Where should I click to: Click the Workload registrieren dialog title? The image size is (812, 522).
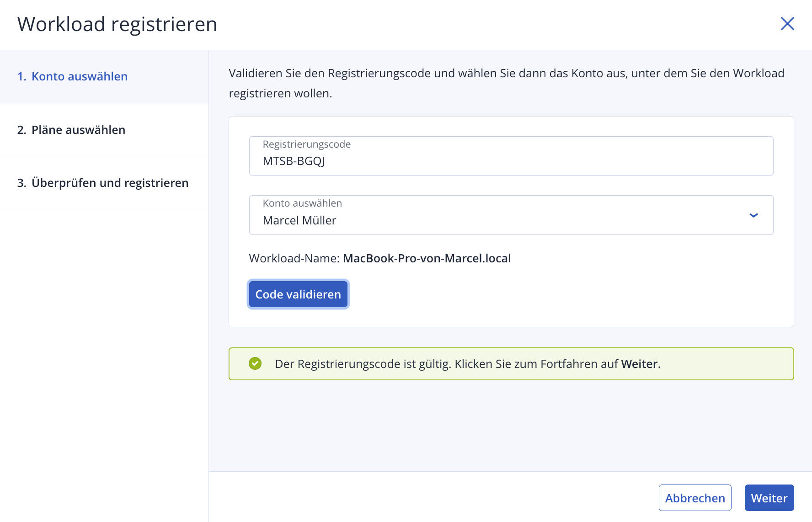[117, 24]
